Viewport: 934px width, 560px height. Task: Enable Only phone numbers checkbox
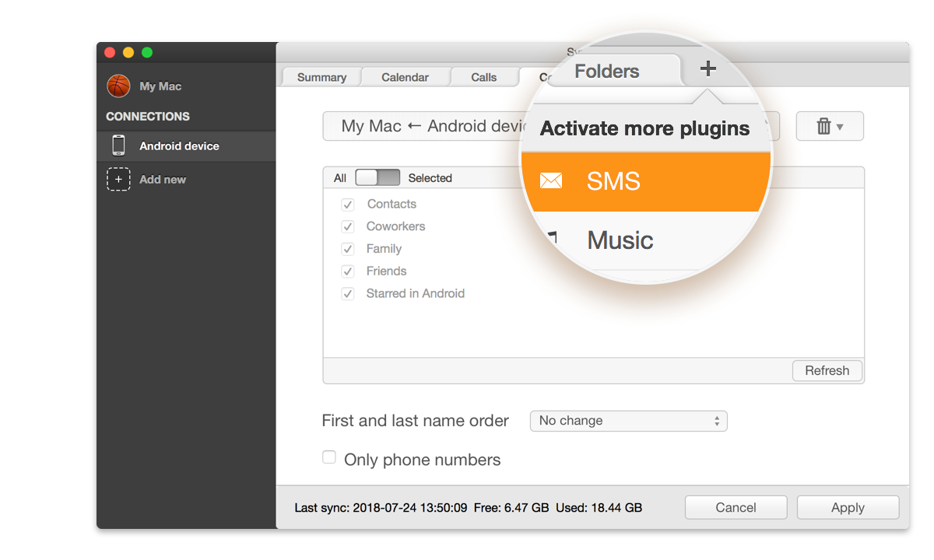[329, 457]
